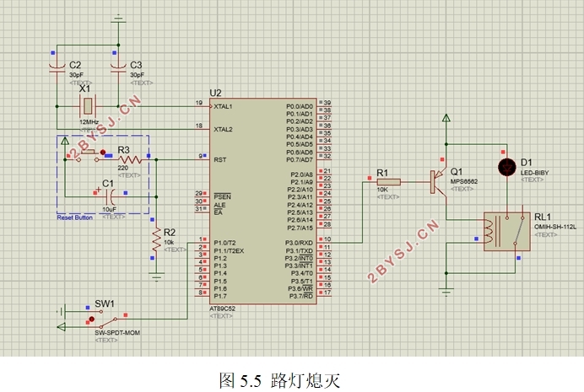This screenshot has width=584, height=392.
Task: Click power terminal arrow above Q1
Action: click(x=446, y=118)
